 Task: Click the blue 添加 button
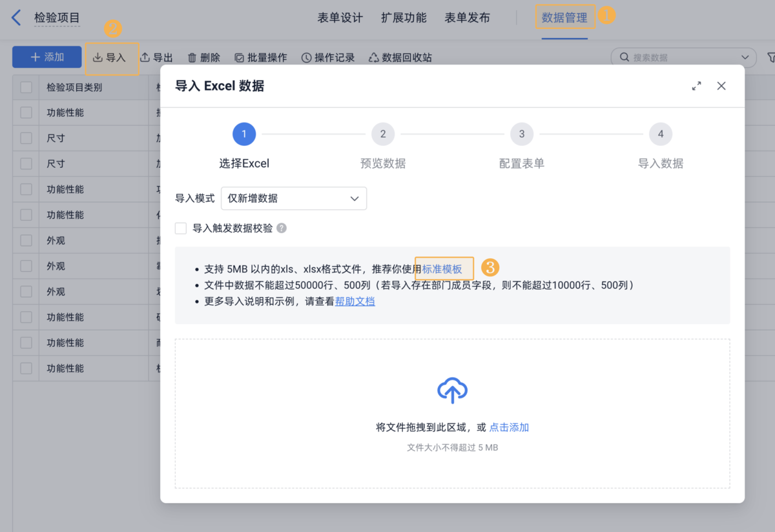(47, 57)
